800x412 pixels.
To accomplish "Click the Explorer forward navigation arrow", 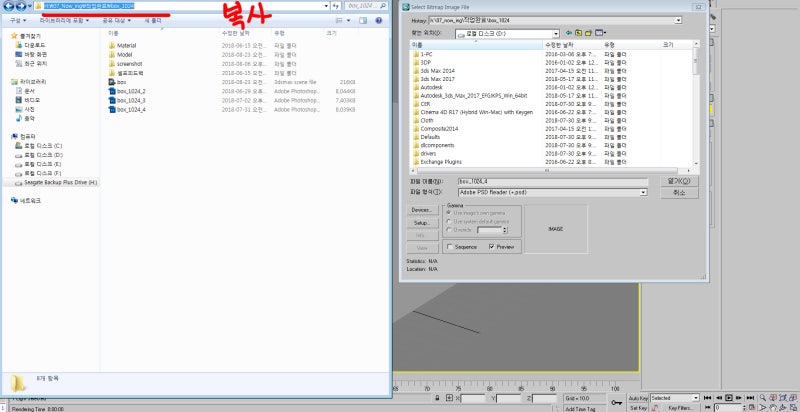I will pyautogui.click(x=21, y=6).
